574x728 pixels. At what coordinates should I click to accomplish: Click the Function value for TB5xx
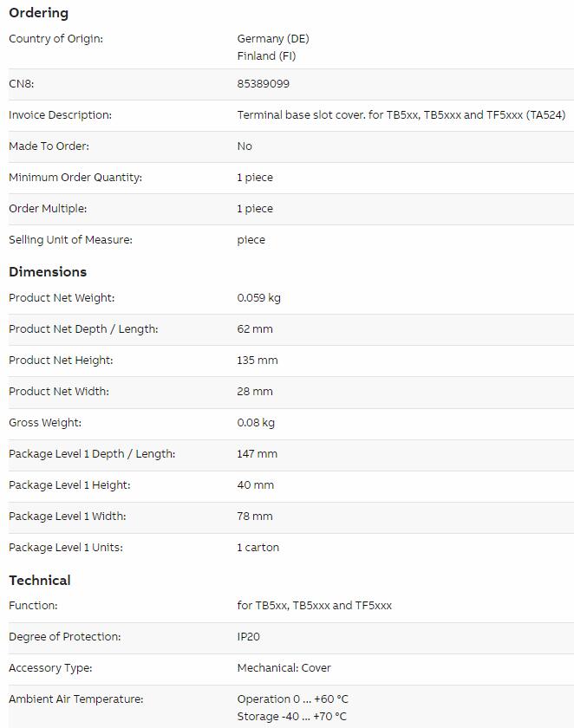click(x=315, y=606)
